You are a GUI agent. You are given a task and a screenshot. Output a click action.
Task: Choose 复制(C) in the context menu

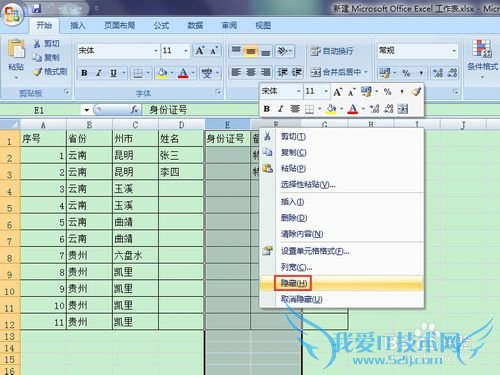coord(342,152)
